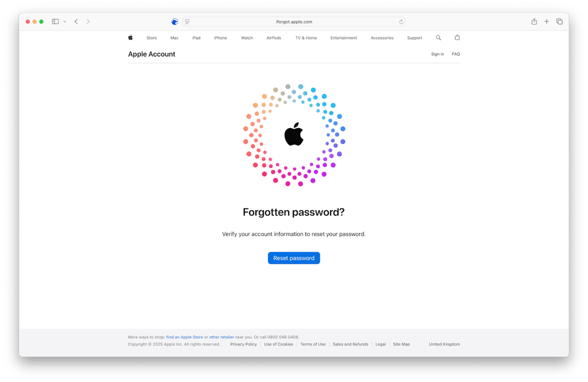Select Support in the navigation bar
Screen dimensions: 588x382
414,38
